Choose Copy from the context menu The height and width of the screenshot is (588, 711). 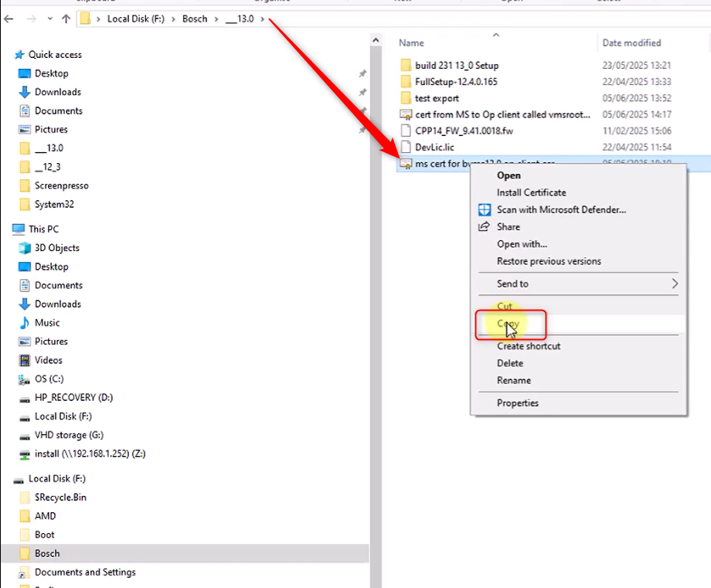[x=508, y=325]
